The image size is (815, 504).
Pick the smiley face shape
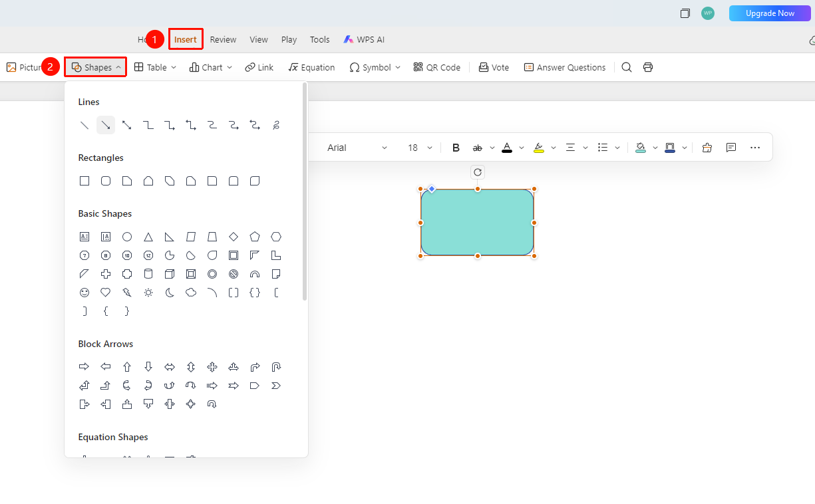84,293
